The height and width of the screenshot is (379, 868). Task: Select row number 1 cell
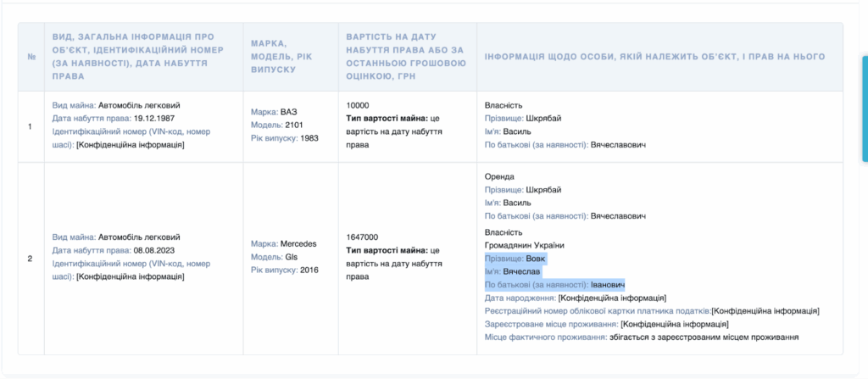point(31,126)
